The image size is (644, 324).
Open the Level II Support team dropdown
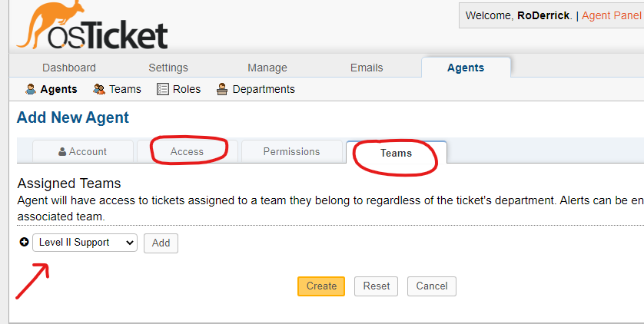pos(85,243)
